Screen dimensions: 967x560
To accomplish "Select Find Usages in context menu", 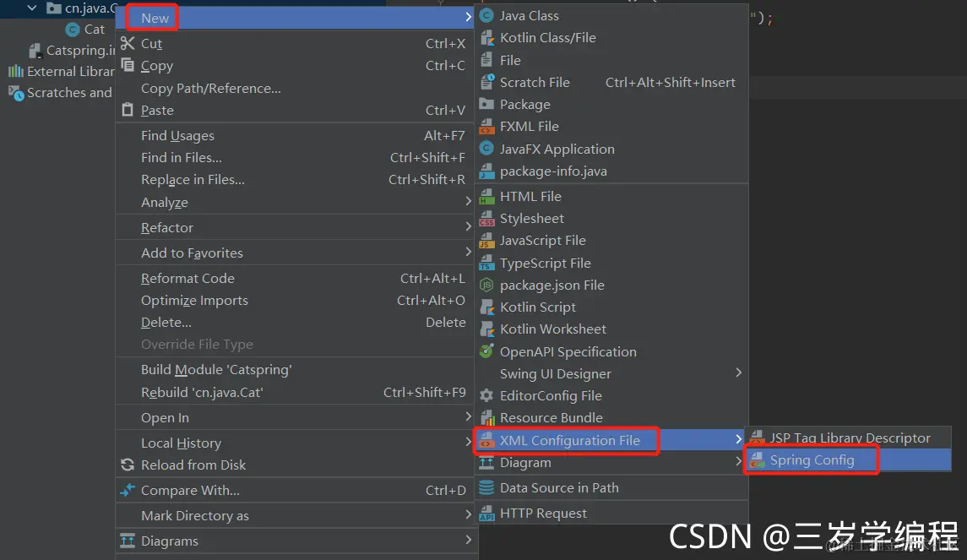I will click(294, 136).
